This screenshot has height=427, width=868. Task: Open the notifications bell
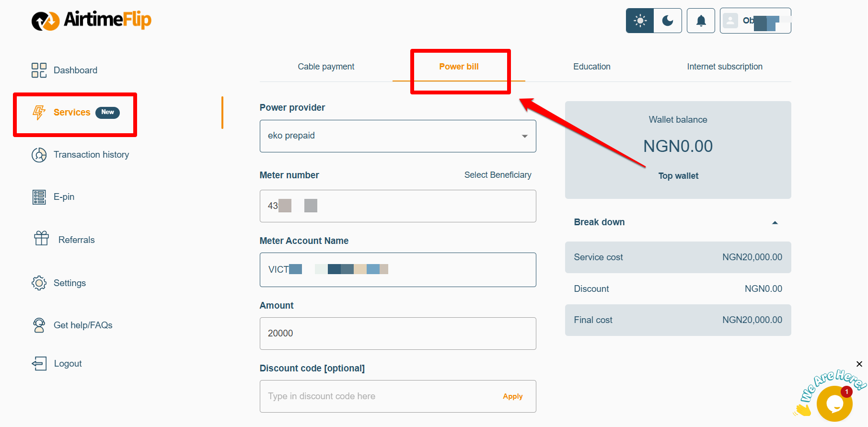pos(701,21)
